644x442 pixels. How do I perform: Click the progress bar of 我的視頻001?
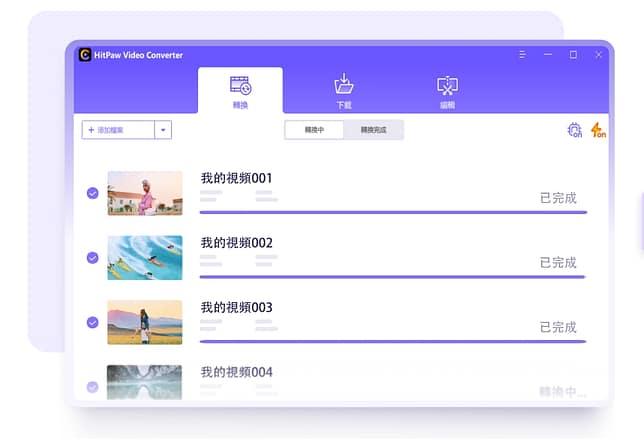pyautogui.click(x=393, y=212)
